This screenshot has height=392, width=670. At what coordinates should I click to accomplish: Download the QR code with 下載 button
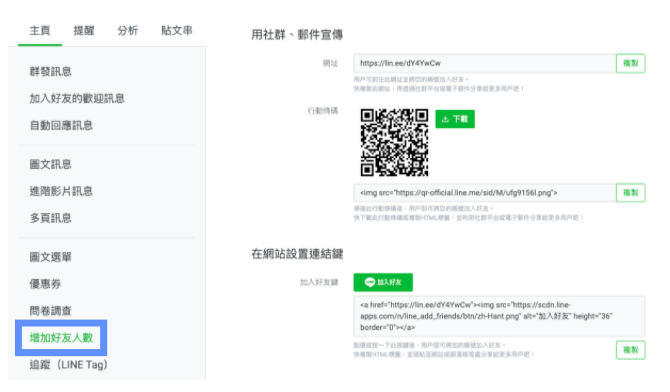tap(455, 119)
